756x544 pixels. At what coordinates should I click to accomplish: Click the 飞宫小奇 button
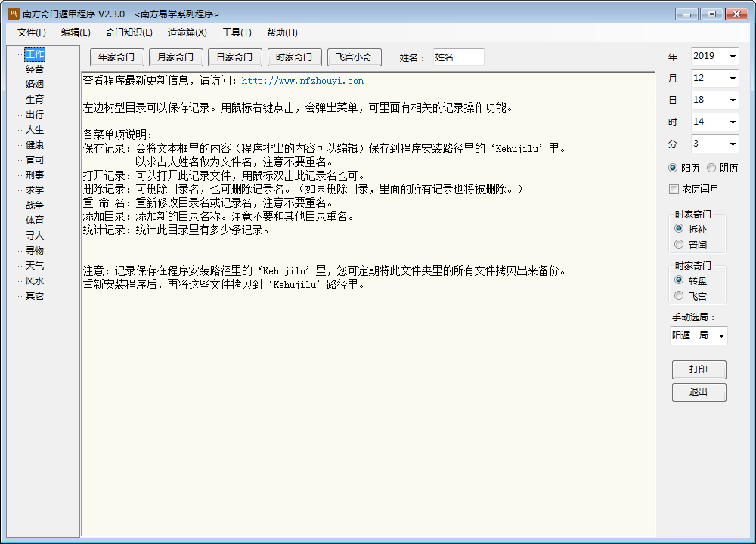[x=355, y=57]
